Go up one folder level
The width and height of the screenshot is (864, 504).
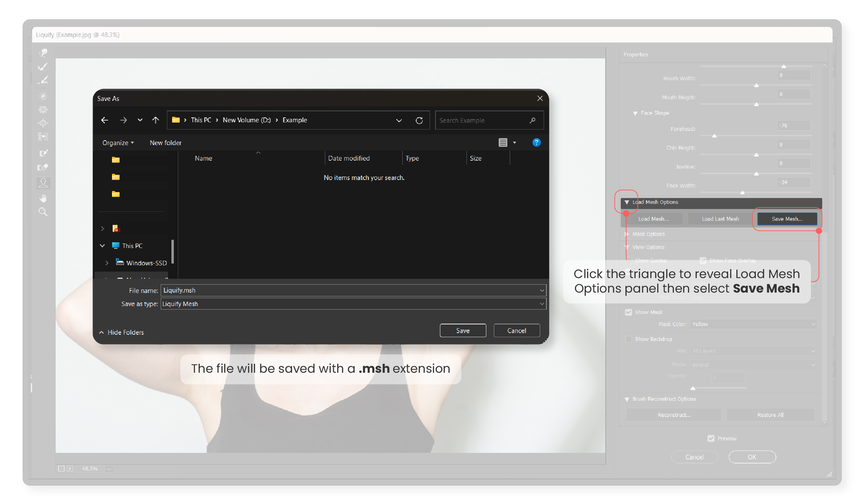(x=156, y=120)
